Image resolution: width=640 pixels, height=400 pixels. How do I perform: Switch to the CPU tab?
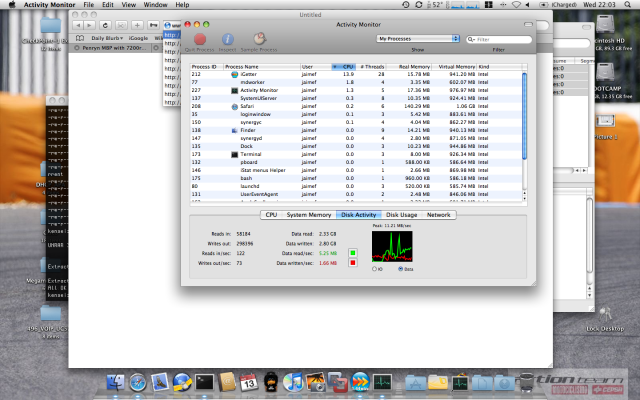271,215
